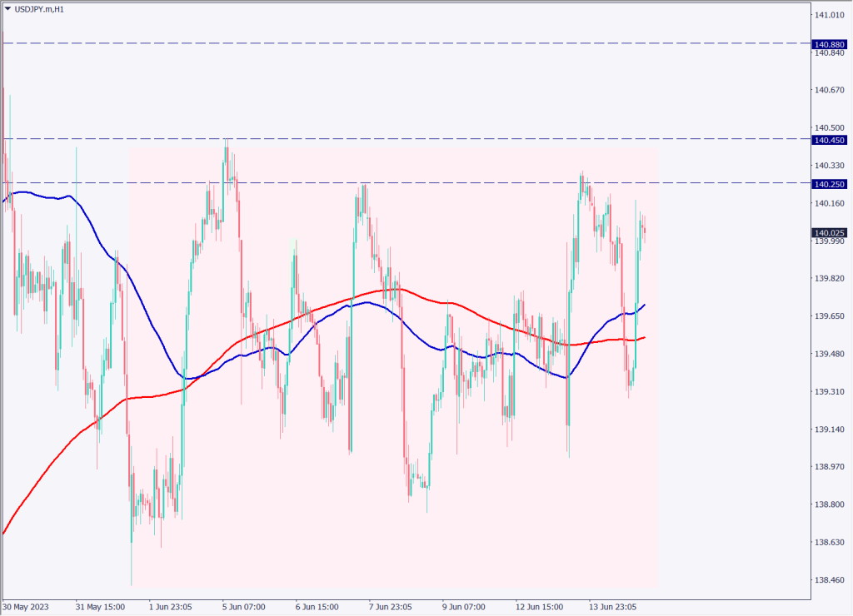Click the 139.310 price scale value

point(830,391)
